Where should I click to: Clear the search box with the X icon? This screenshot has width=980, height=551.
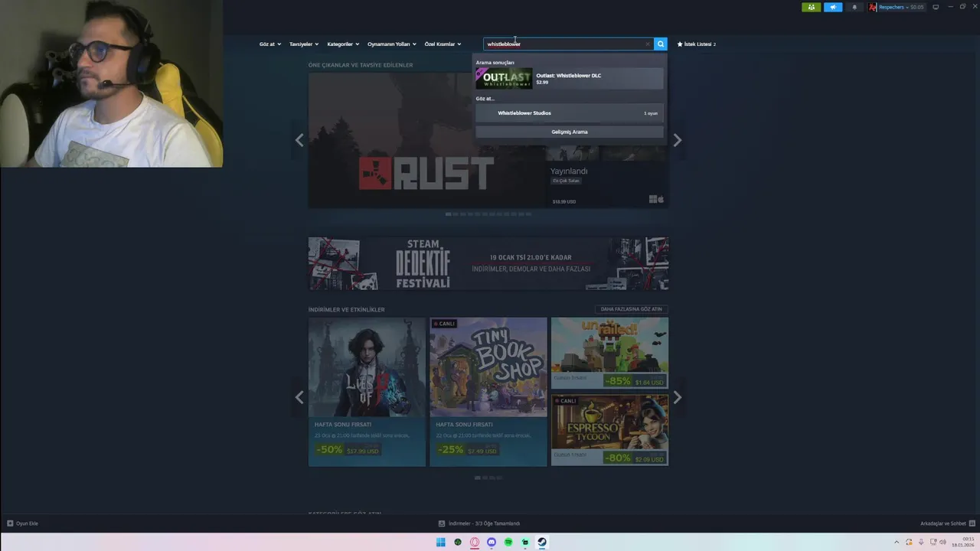click(x=648, y=44)
